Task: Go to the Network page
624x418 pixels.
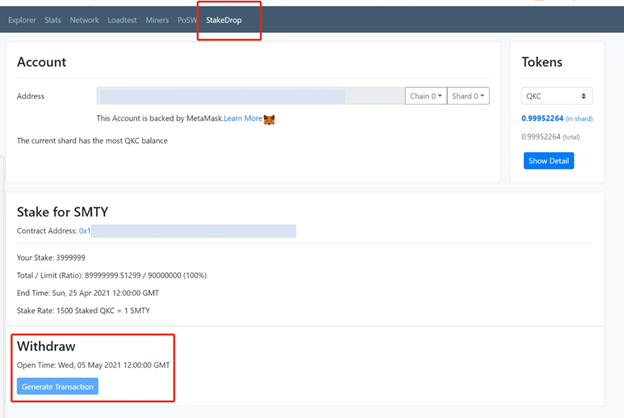Action: (84, 20)
